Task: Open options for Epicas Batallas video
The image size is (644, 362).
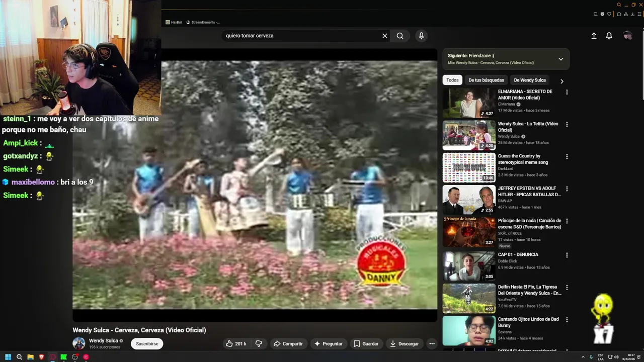Action: point(567,189)
